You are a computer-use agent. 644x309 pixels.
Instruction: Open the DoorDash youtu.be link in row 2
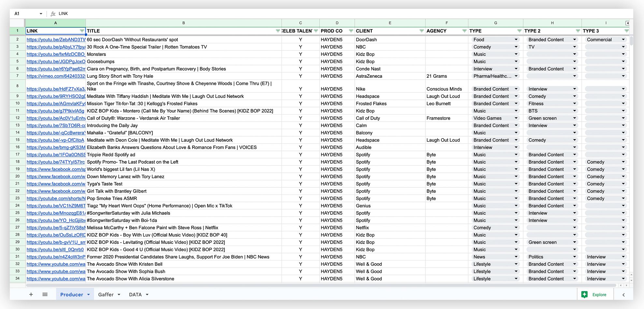[x=56, y=40]
